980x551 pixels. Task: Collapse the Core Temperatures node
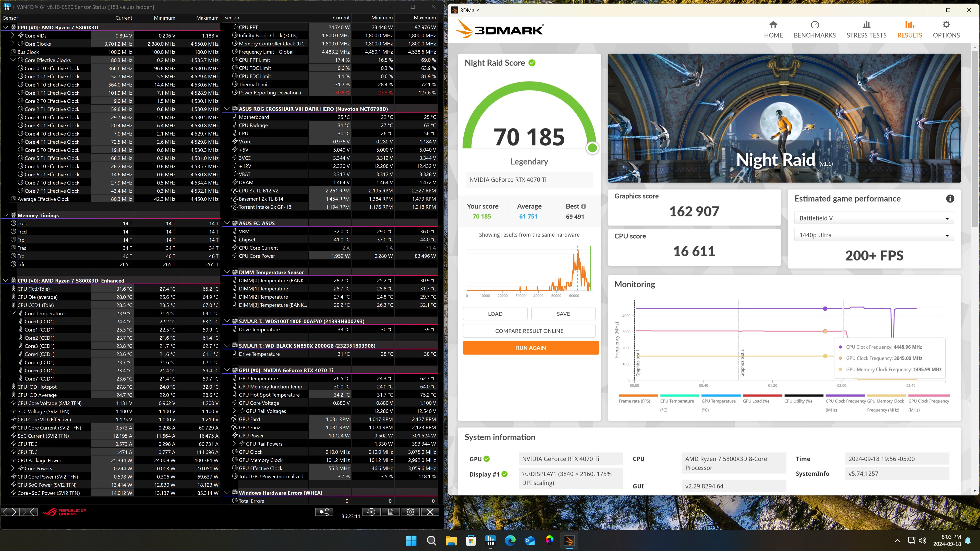13,313
